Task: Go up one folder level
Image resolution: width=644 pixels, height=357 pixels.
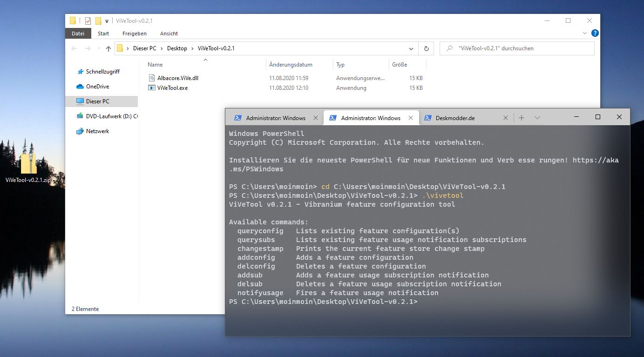Action: [108, 48]
